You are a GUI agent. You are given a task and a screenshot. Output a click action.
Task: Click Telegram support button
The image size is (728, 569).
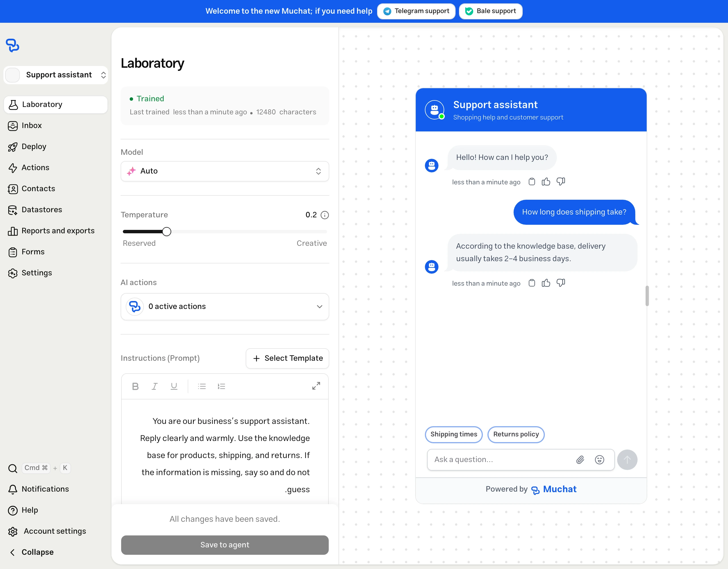[x=416, y=11]
